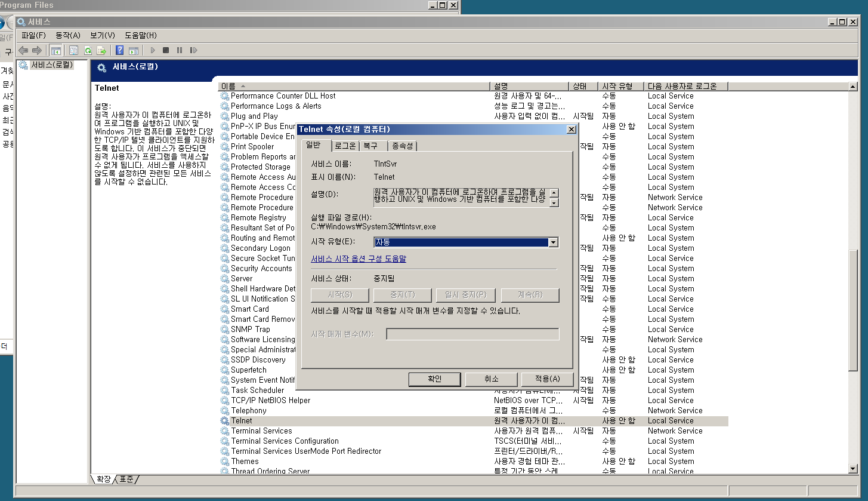This screenshot has width=868, height=501.
Task: Open the 보기(V) menu
Action: (102, 35)
